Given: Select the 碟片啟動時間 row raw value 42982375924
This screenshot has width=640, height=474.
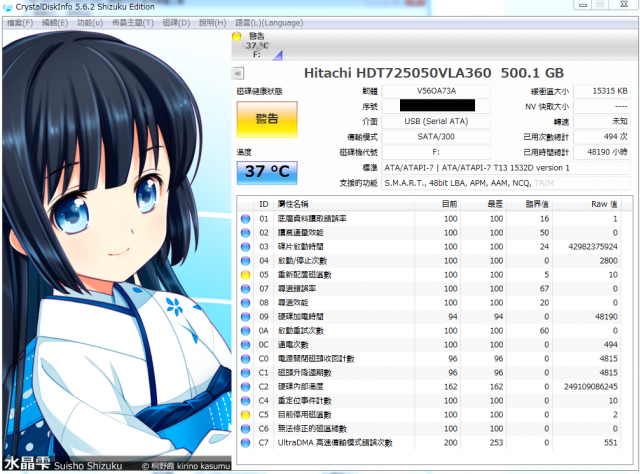Looking at the screenshot, I should [593, 247].
